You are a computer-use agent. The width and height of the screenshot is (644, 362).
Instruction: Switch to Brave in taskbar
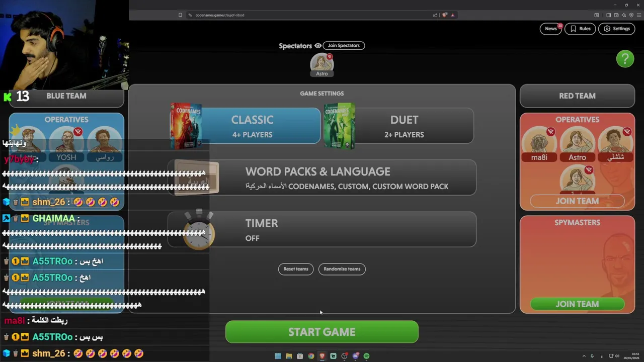[322, 356]
